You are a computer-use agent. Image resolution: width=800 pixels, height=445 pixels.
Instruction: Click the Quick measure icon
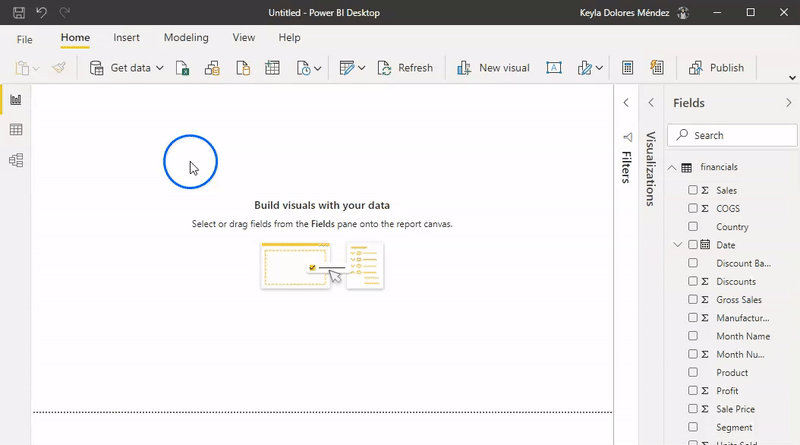(657, 67)
